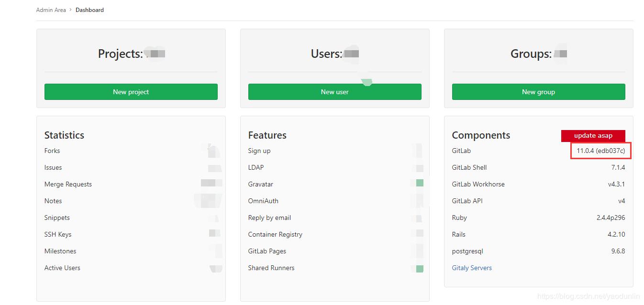Click the GitLab Shell version '7.1.4'
This screenshot has height=305, width=644.
coord(618,167)
